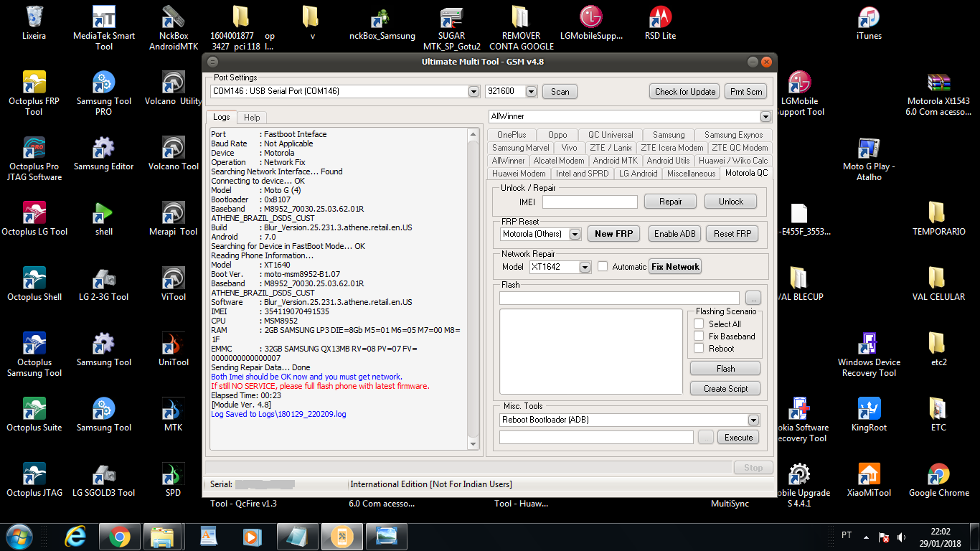980x551 pixels.
Task: Open the baud rate 921600 dropdown
Action: click(531, 91)
